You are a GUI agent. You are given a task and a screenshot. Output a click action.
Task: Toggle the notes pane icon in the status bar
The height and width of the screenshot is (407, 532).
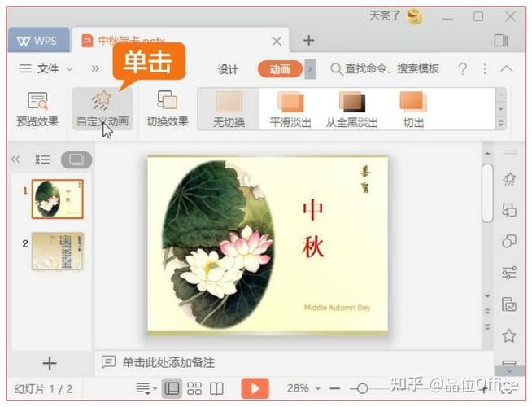tap(146, 388)
